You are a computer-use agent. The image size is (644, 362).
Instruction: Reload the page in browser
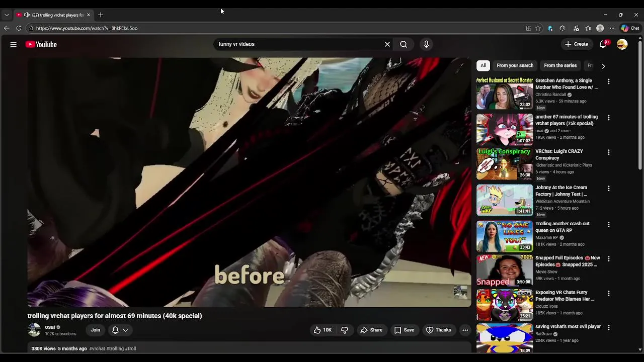(x=19, y=28)
